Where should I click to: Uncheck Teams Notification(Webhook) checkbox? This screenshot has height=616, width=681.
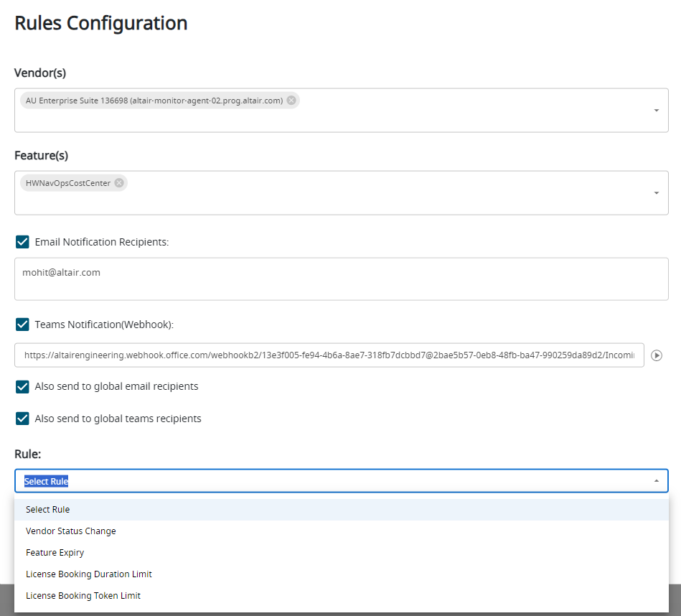22,325
